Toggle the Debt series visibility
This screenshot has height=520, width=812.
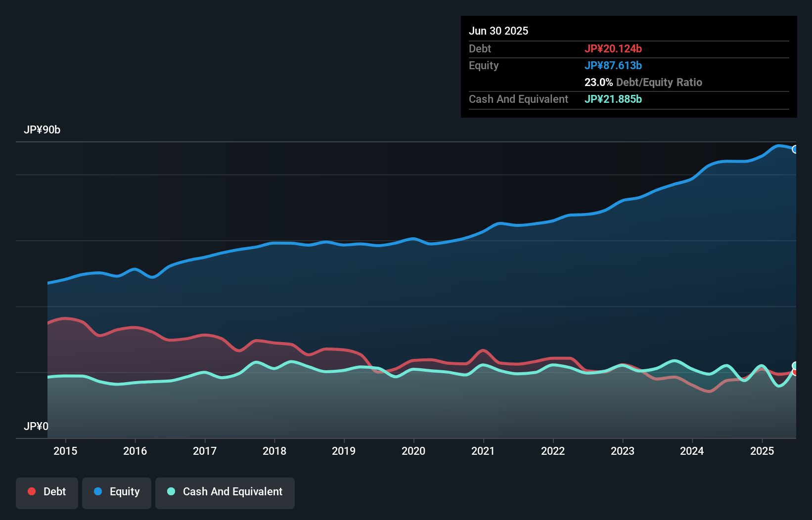tap(47, 492)
